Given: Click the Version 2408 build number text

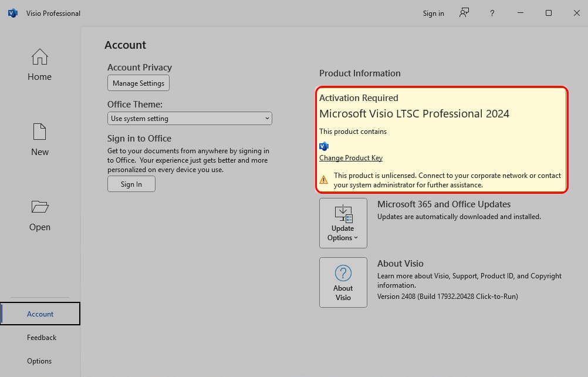Looking at the screenshot, I should click(448, 297).
